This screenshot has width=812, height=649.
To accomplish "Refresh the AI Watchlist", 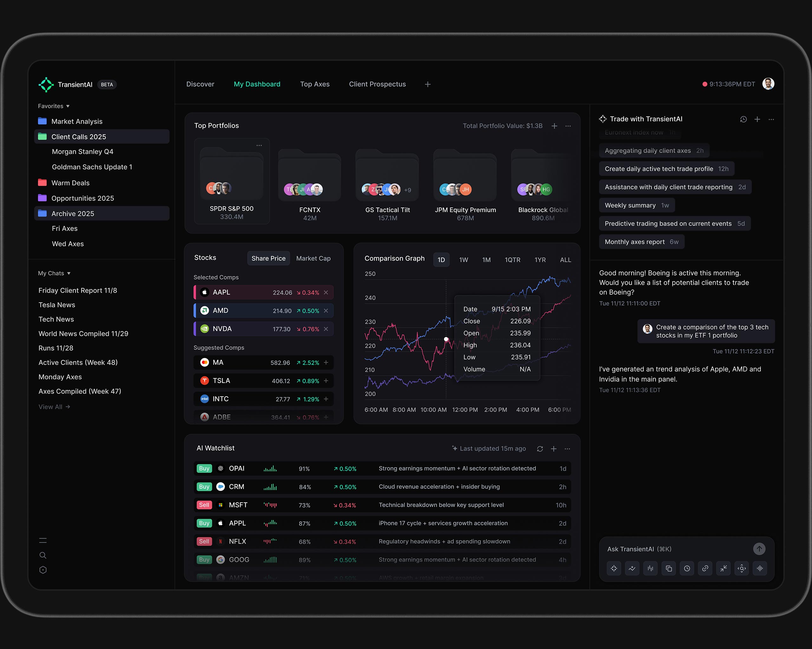I will 540,449.
